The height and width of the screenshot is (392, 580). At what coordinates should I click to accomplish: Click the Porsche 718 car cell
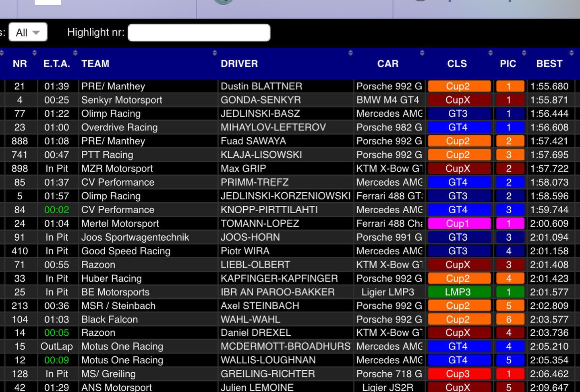pos(389,373)
